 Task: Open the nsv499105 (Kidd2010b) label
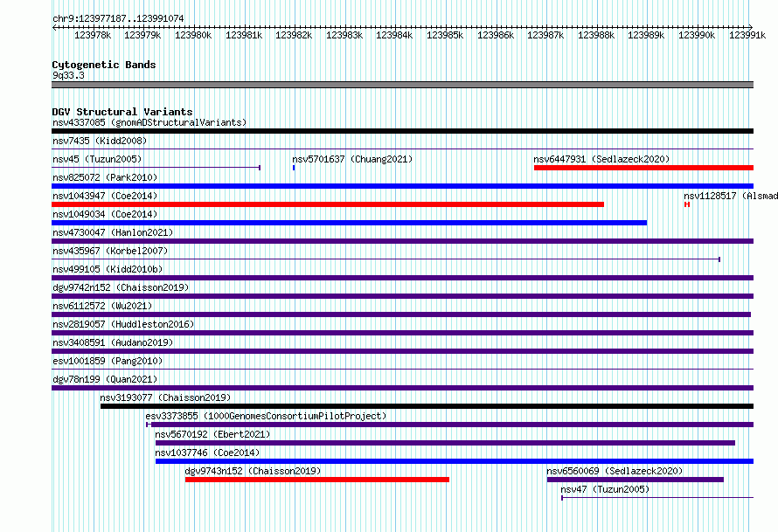pos(108,269)
